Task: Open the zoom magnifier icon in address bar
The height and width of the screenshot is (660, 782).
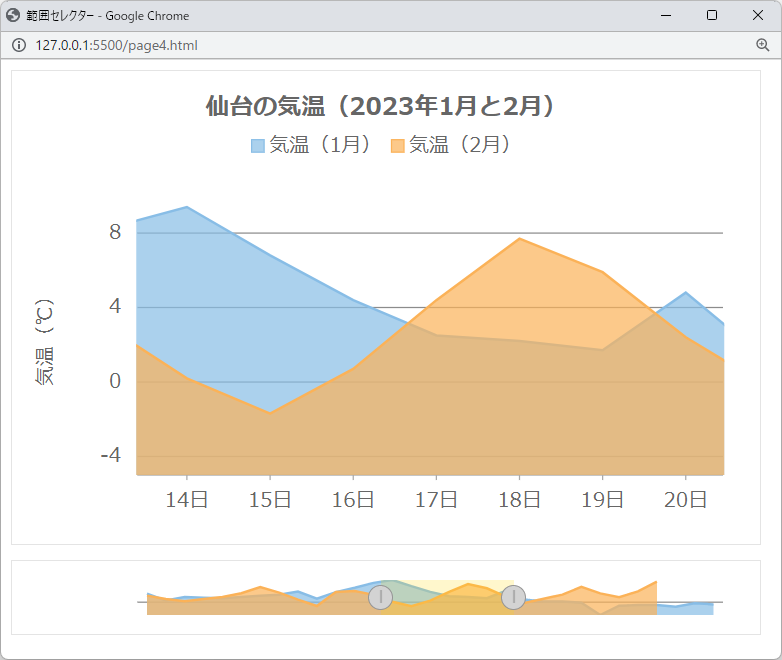Action: click(763, 45)
